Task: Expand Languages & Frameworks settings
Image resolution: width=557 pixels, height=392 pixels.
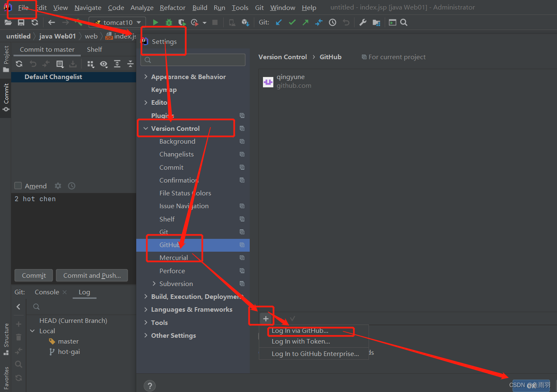Action: (x=146, y=309)
